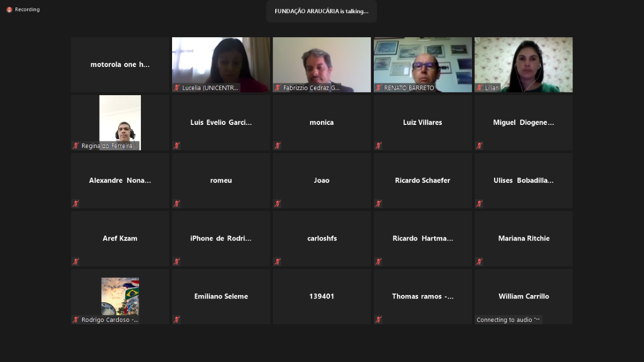The width and height of the screenshot is (644, 362).
Task: Click the 'Lucelia (UNICENTR...' name label
Action: pos(210,88)
